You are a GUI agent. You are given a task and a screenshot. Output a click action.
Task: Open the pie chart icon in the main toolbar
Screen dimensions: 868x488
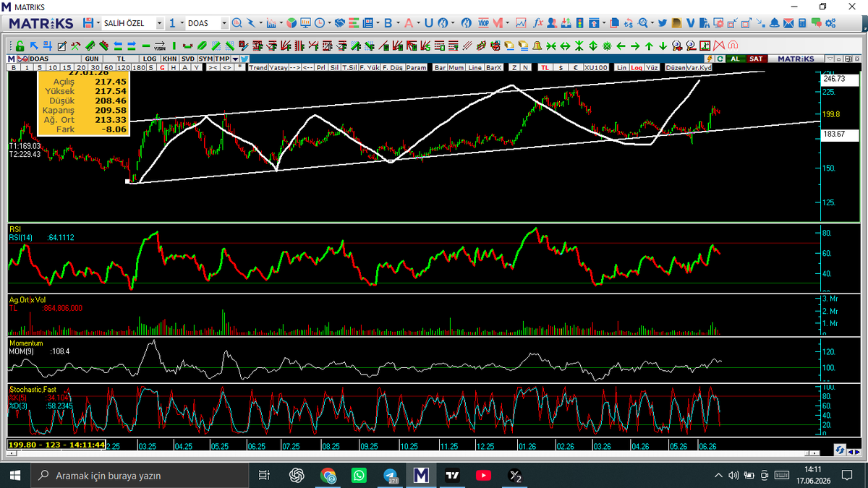coord(292,23)
